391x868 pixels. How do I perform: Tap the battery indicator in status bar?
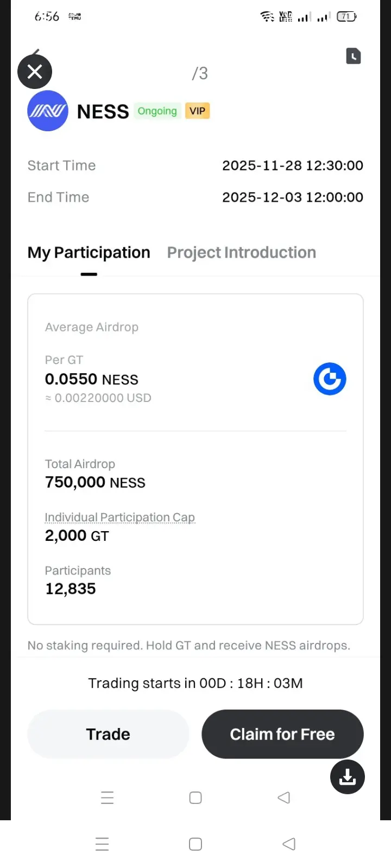[346, 17]
